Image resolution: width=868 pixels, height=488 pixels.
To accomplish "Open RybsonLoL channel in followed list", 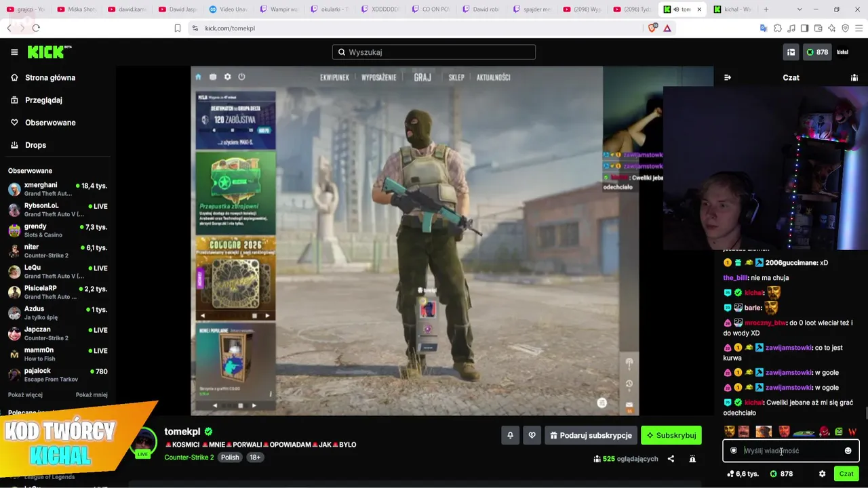I will click(x=58, y=209).
